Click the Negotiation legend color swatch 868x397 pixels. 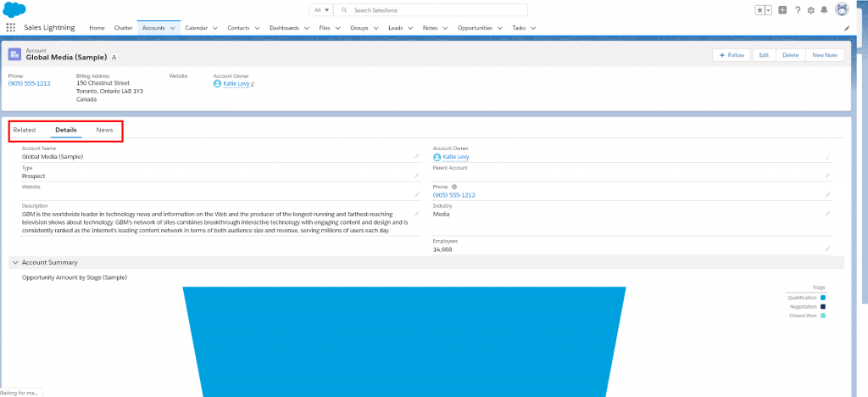[823, 307]
